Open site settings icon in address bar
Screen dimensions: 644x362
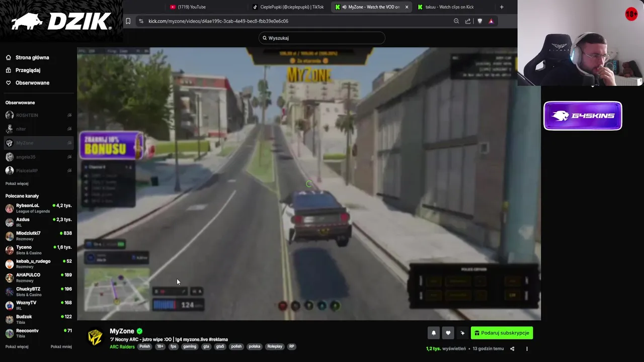coord(141,21)
